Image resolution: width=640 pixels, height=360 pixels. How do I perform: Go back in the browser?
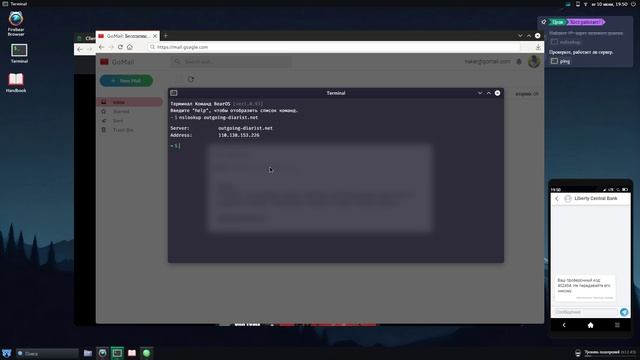point(102,47)
